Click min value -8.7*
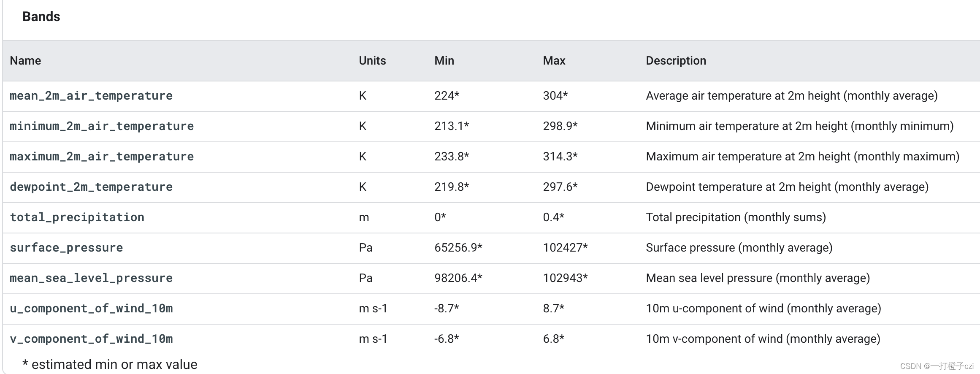The image size is (980, 374). [x=447, y=309]
